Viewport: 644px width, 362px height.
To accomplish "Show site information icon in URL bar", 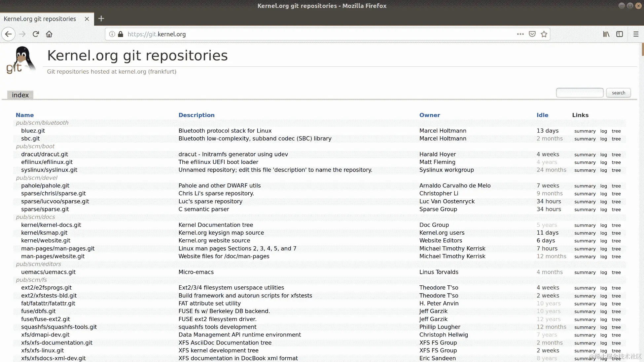I will [x=112, y=34].
